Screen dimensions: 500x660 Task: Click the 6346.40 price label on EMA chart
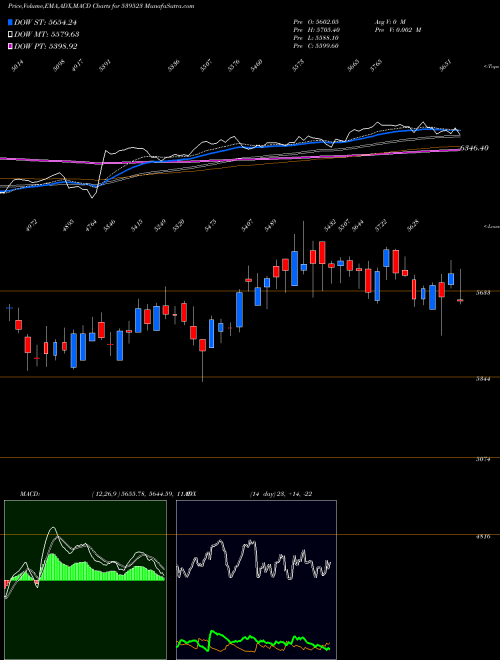pyautogui.click(x=474, y=148)
